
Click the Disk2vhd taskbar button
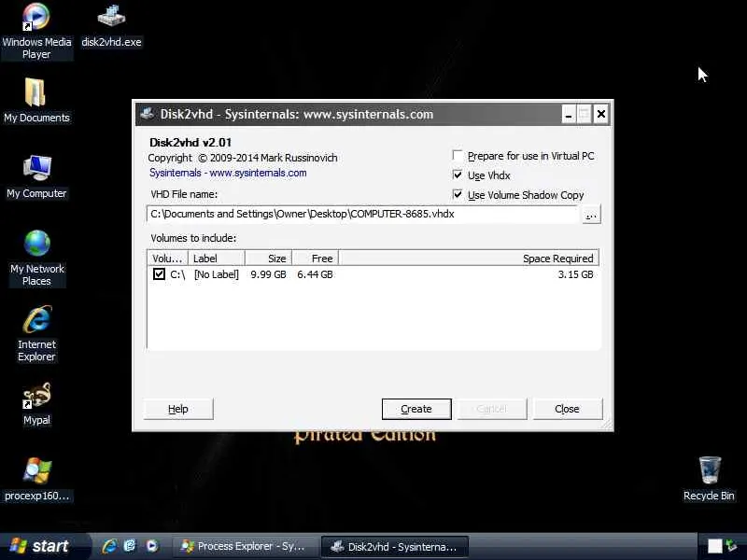[x=395, y=547]
